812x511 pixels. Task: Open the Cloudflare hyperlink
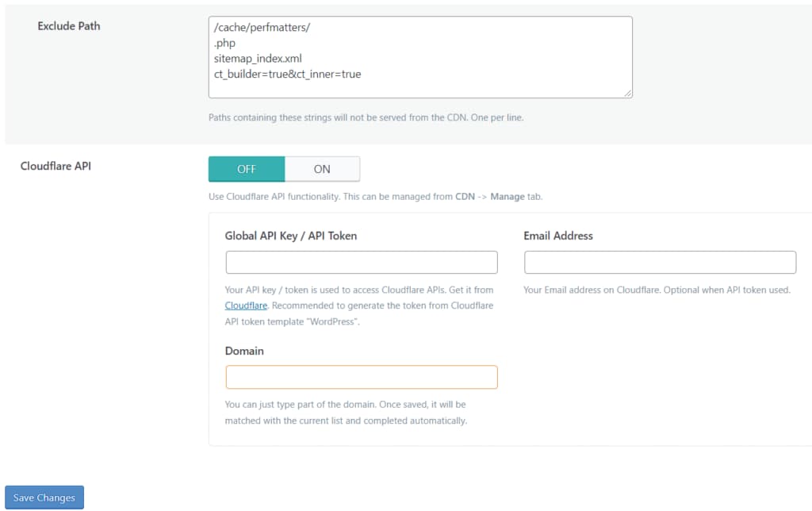coord(246,305)
